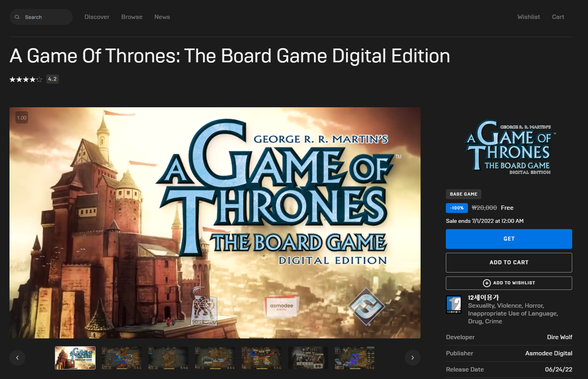Image resolution: width=588 pixels, height=379 pixels.
Task: Click the Release Date label
Action: pyautogui.click(x=465, y=370)
